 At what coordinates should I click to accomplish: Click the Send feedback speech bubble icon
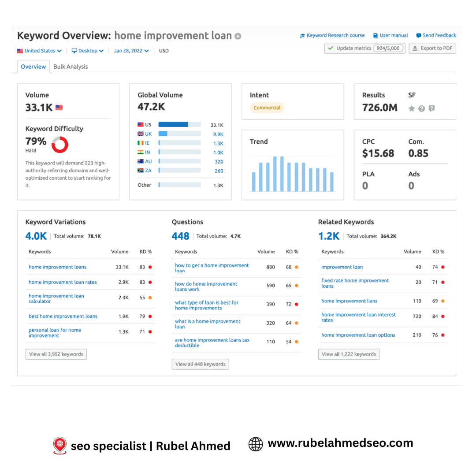coord(419,35)
